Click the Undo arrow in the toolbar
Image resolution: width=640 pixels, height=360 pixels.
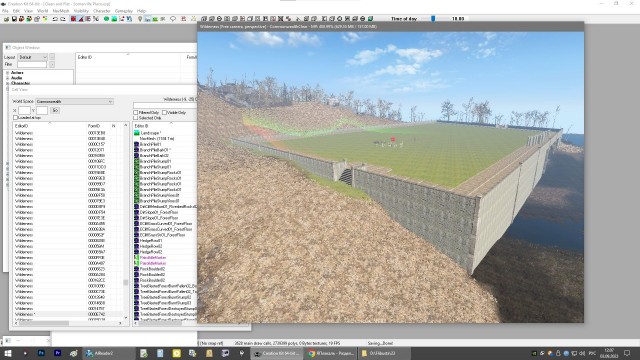(x=55, y=19)
